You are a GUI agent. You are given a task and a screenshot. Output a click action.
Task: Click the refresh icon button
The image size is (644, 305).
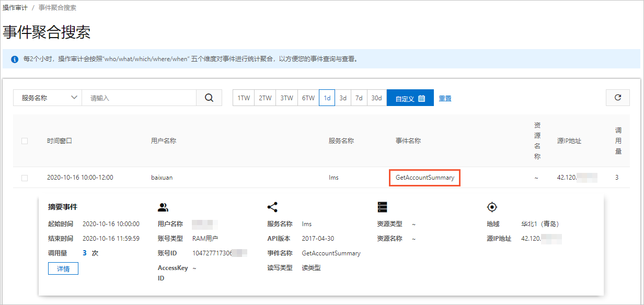coord(618,98)
